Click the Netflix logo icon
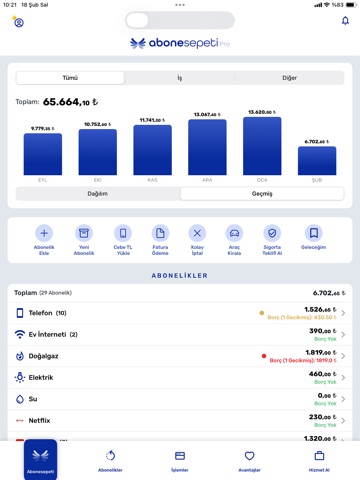The width and height of the screenshot is (360, 480). pyautogui.click(x=20, y=421)
